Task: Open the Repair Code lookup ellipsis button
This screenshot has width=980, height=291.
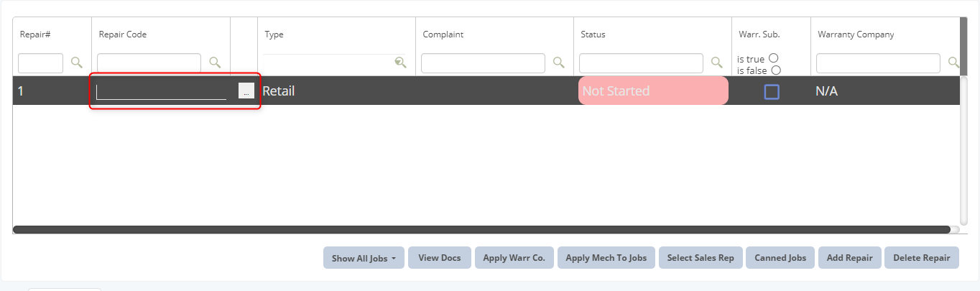Action: pyautogui.click(x=246, y=91)
